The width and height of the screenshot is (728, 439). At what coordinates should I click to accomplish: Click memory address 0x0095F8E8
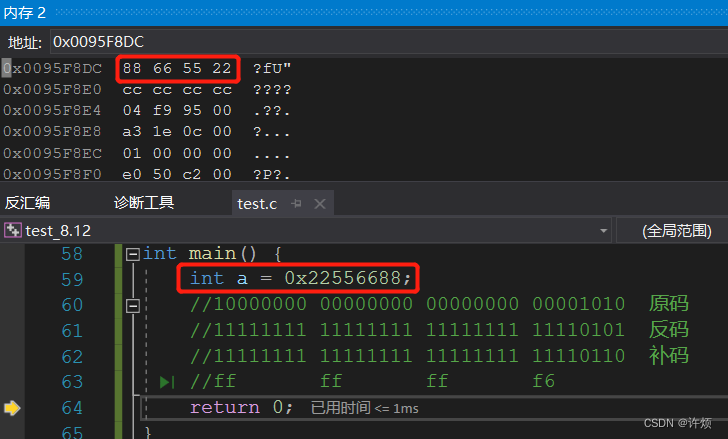[x=52, y=131]
